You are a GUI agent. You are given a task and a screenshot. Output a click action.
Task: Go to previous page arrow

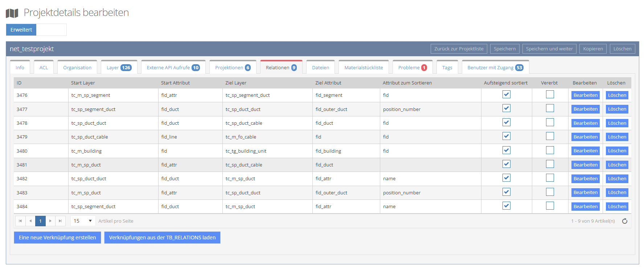[x=30, y=221]
